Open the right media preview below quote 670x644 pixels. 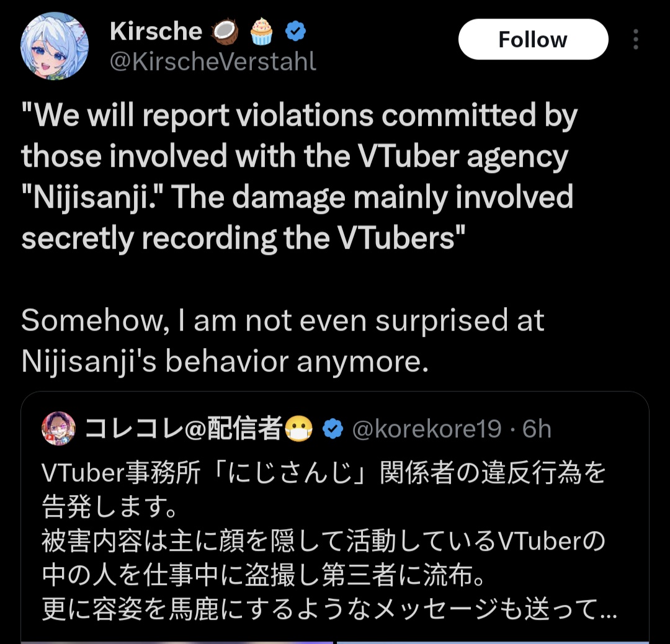(493, 642)
